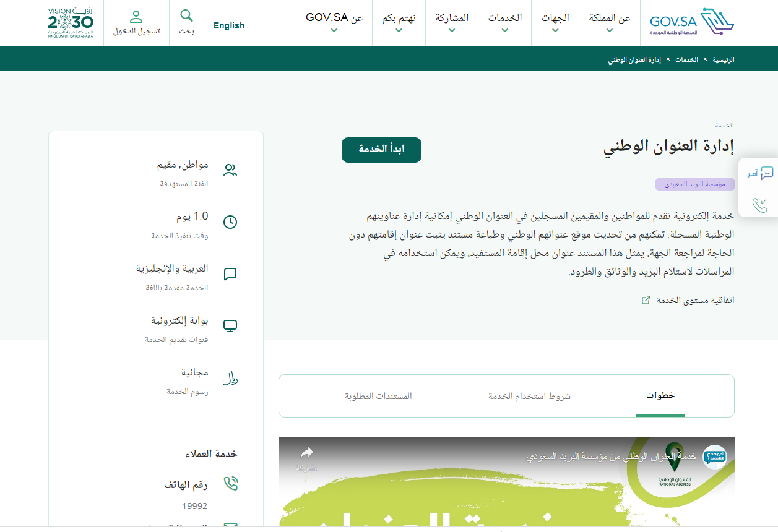Click the video title خدمة العنوان الوطني

(612, 457)
